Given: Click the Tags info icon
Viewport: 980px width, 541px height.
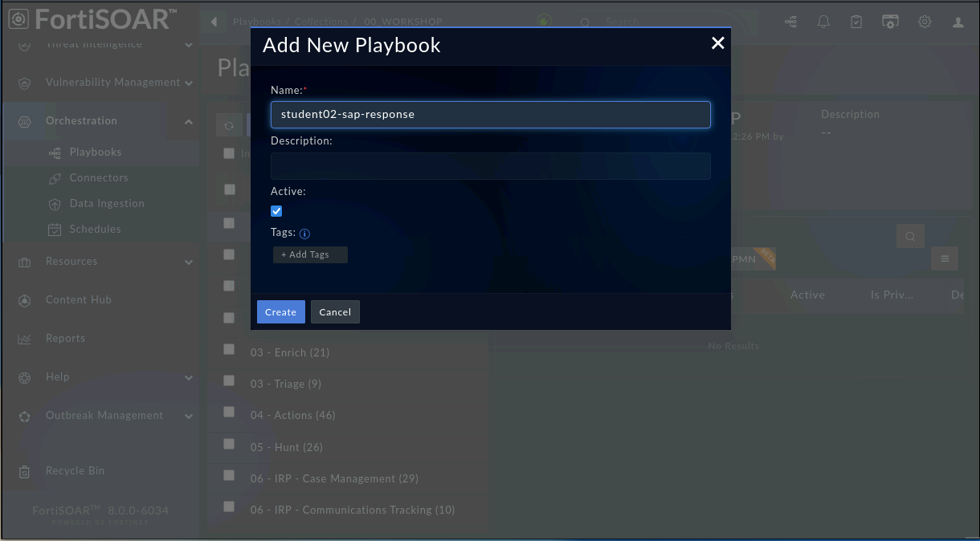Looking at the screenshot, I should 304,234.
